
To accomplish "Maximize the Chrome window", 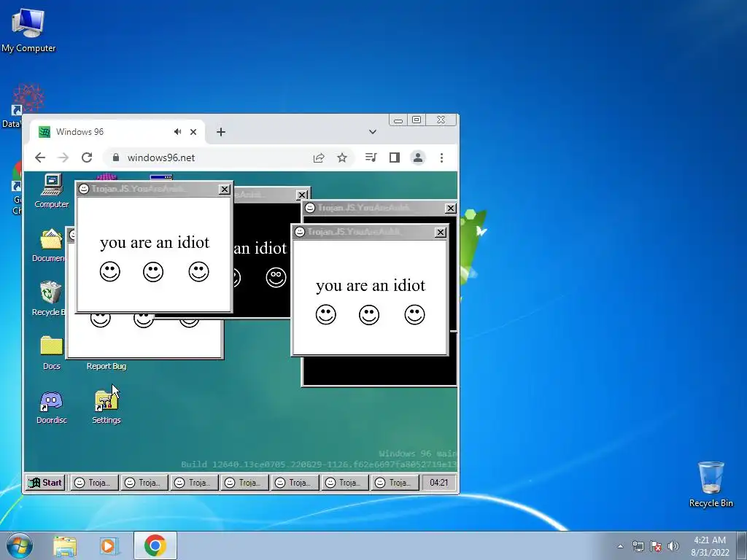I will pyautogui.click(x=417, y=120).
